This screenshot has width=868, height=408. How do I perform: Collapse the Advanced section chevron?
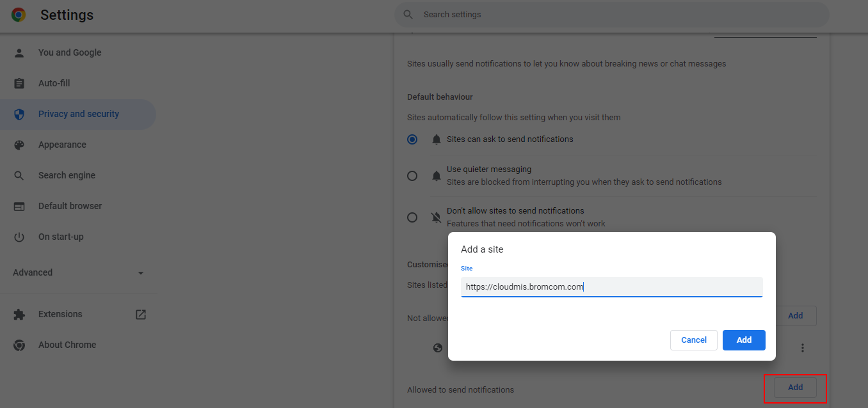(140, 272)
